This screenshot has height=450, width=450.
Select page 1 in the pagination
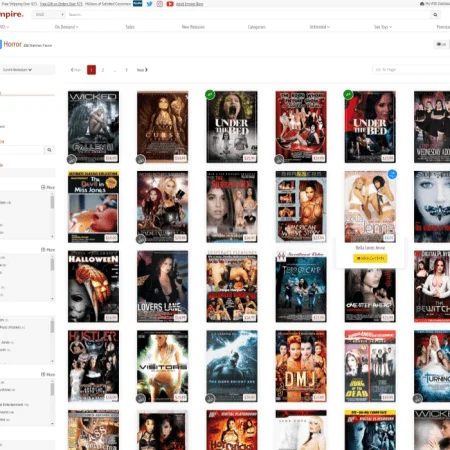[x=91, y=70]
